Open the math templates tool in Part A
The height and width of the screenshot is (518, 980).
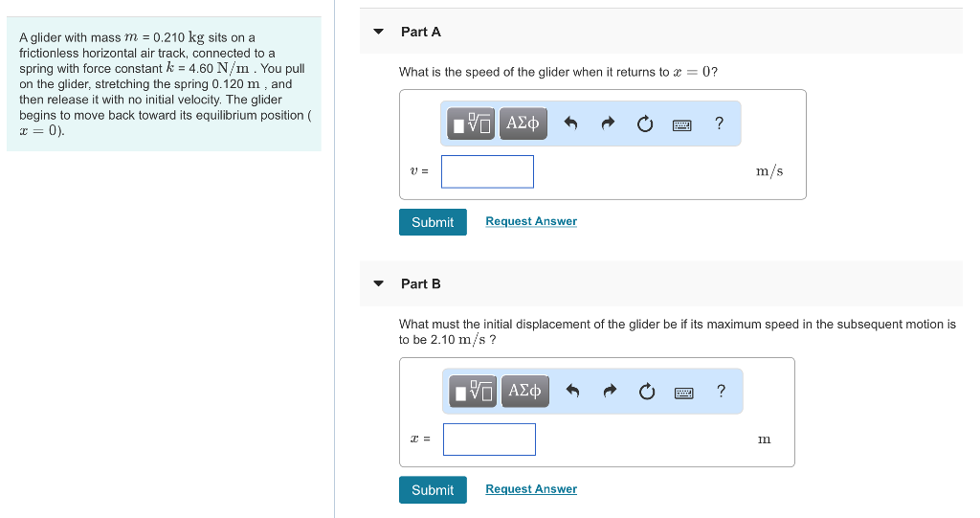pyautogui.click(x=473, y=124)
